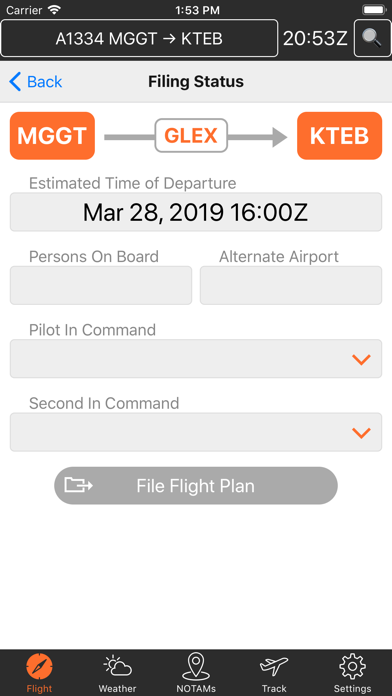Click the File Flight Plan button

click(x=196, y=486)
